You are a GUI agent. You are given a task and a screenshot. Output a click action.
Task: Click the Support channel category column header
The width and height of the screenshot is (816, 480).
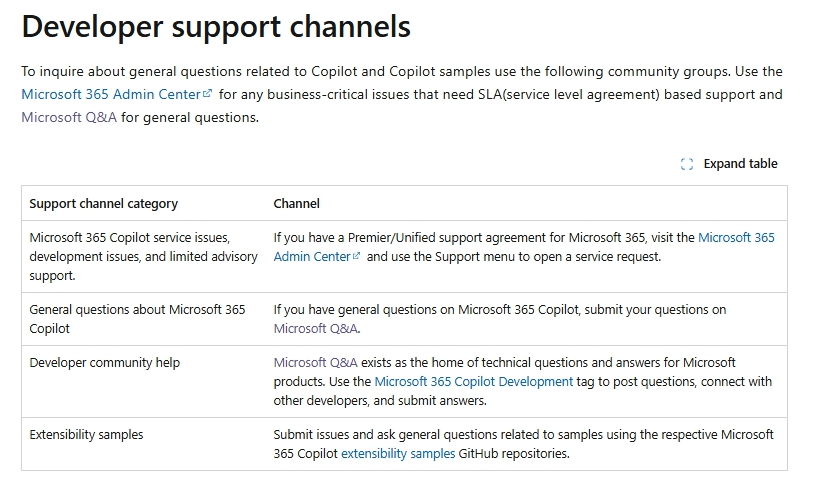pyautogui.click(x=104, y=203)
